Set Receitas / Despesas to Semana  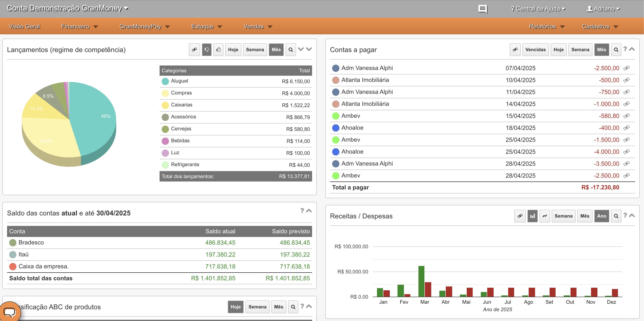pyautogui.click(x=563, y=216)
